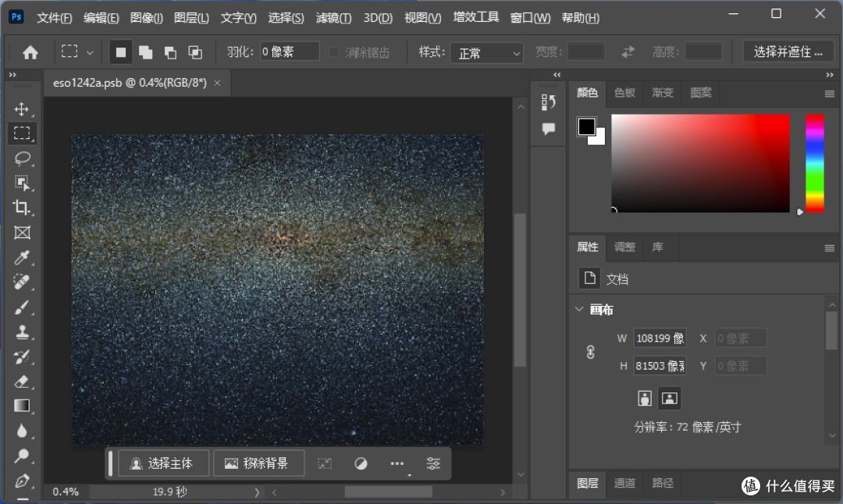
Task: Open the Color panel flyout menu
Action: [x=829, y=94]
